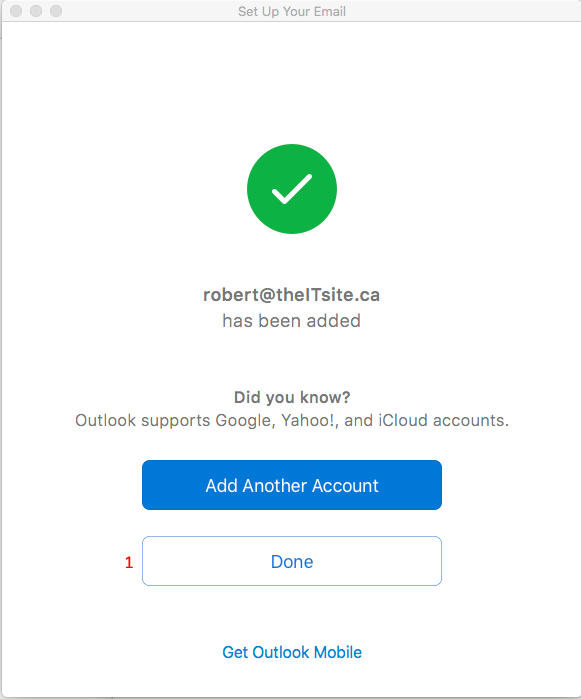This screenshot has width=581, height=699.
Task: Click the Set Up Your Email title
Action: [x=292, y=11]
